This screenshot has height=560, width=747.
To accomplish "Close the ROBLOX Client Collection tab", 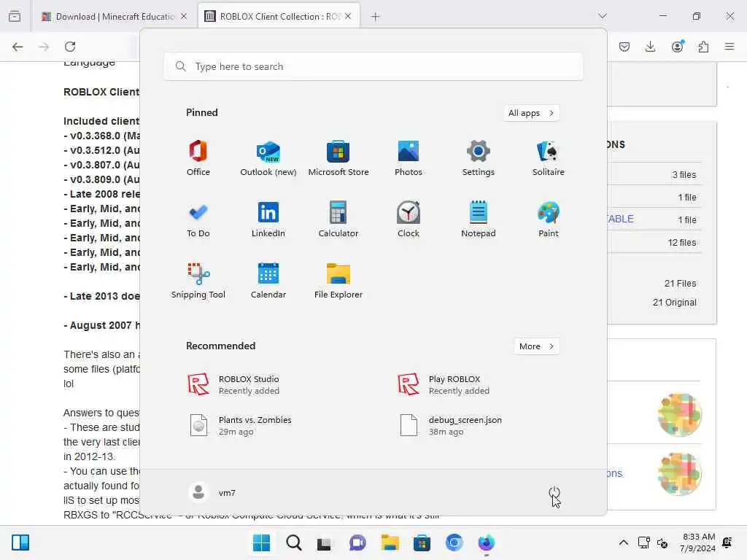I will pos(348,17).
